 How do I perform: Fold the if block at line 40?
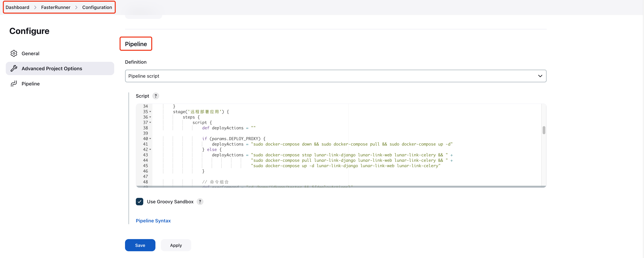(150, 139)
